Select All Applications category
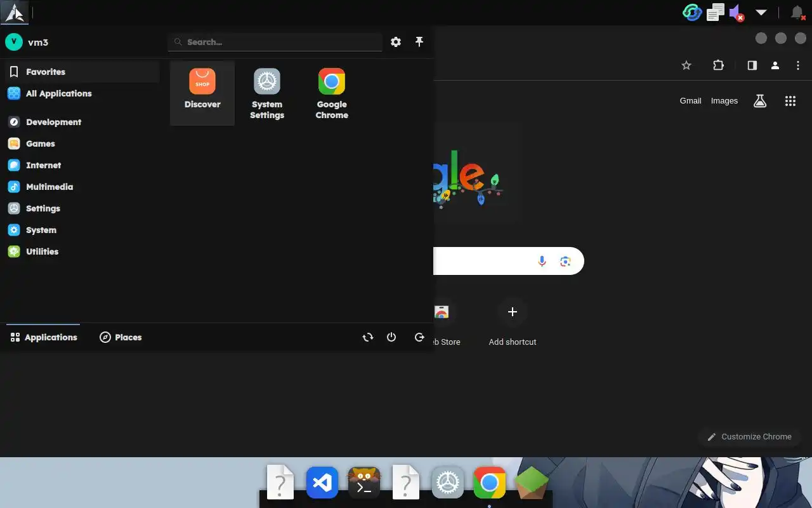Screen dimensions: 812x508 (x=82, y=93)
